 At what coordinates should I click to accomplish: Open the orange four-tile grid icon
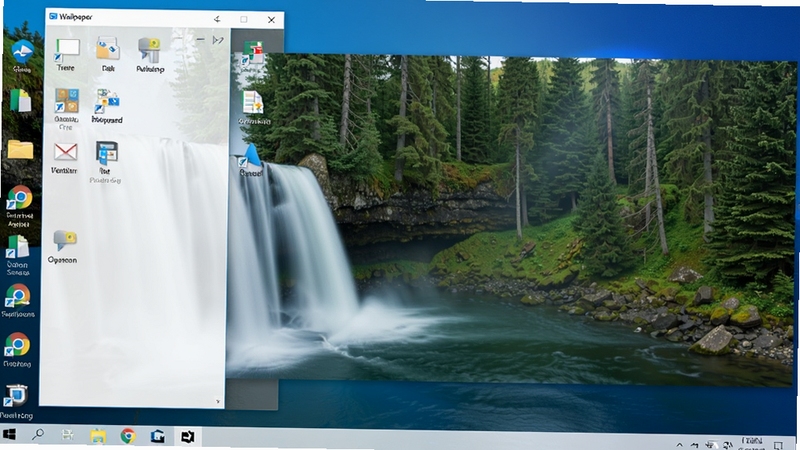[x=66, y=101]
